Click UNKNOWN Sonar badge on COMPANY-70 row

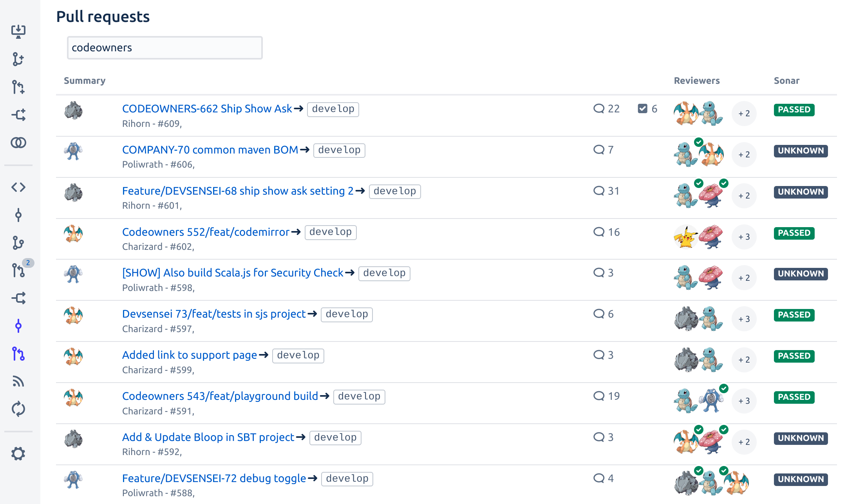click(801, 151)
